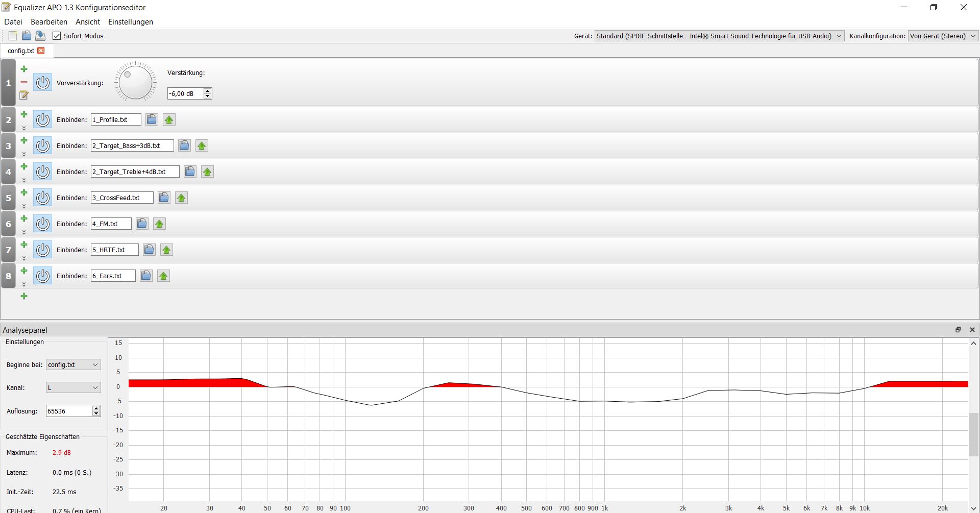Create a new configuration file

coord(13,36)
